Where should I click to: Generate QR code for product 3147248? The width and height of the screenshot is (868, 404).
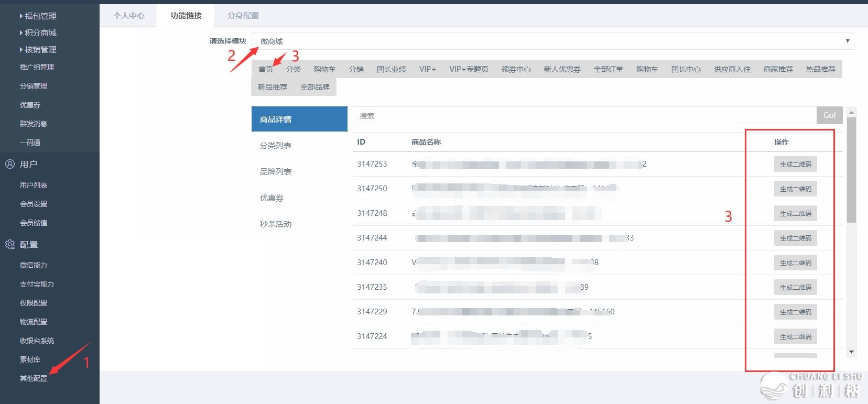pos(796,213)
